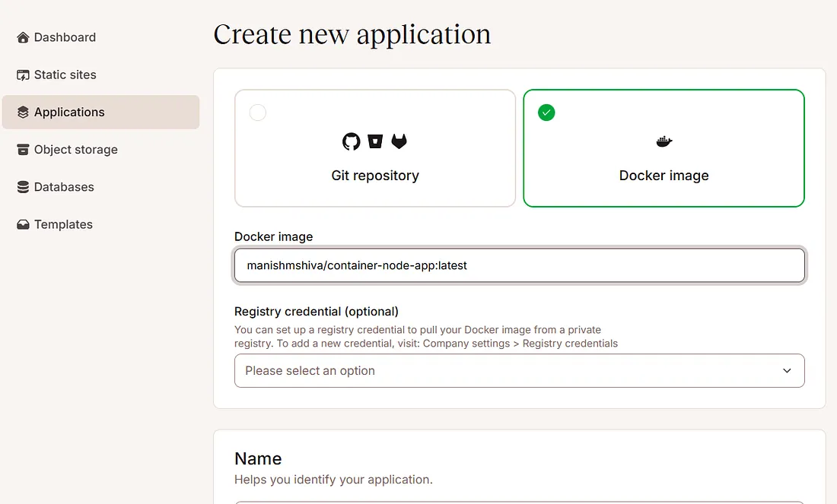Click the Templates icon in sidebar
The width and height of the screenshot is (837, 504).
click(x=21, y=223)
